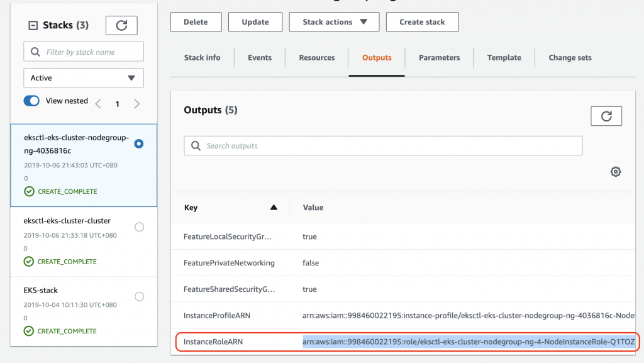
Task: Open the eksctl-eks-cluster-cluster stack
Action: click(x=67, y=221)
